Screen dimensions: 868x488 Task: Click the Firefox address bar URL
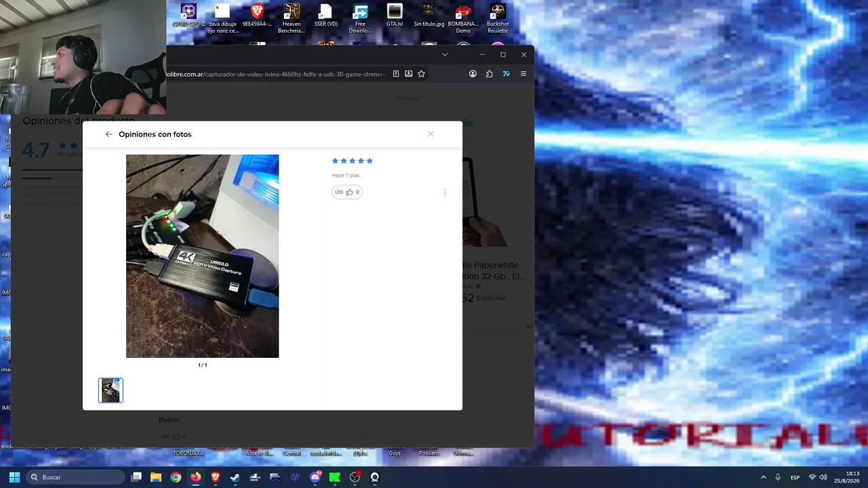(x=276, y=74)
